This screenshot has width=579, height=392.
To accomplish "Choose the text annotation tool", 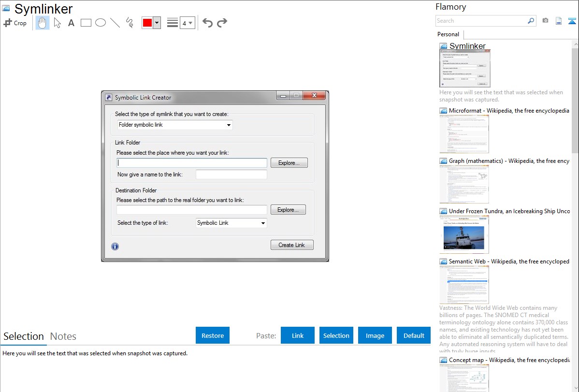I will [71, 23].
